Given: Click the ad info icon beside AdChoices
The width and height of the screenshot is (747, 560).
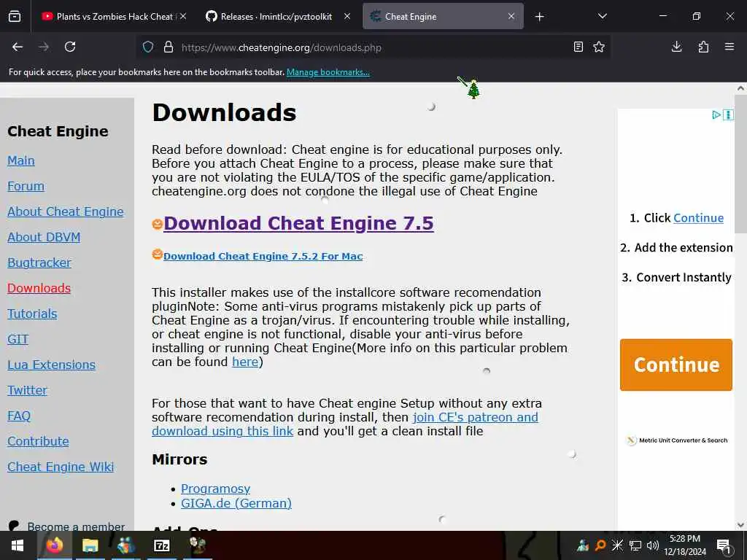Looking at the screenshot, I should point(728,114).
